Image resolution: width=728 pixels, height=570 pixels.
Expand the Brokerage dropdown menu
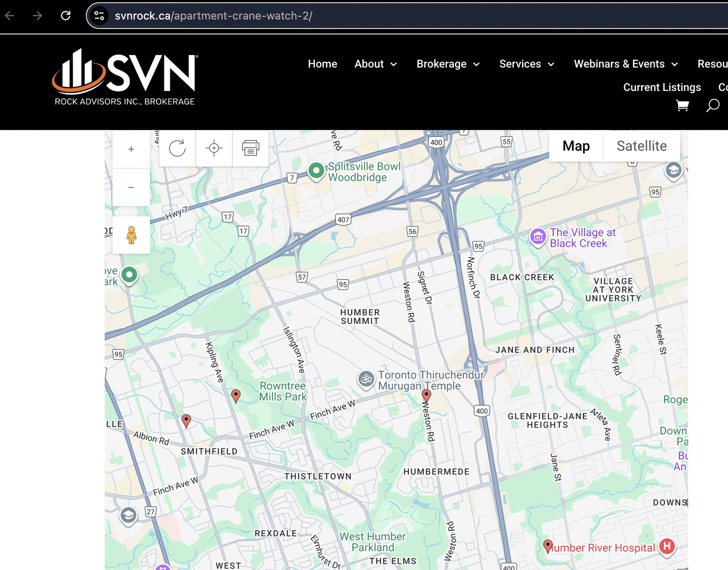tap(448, 64)
